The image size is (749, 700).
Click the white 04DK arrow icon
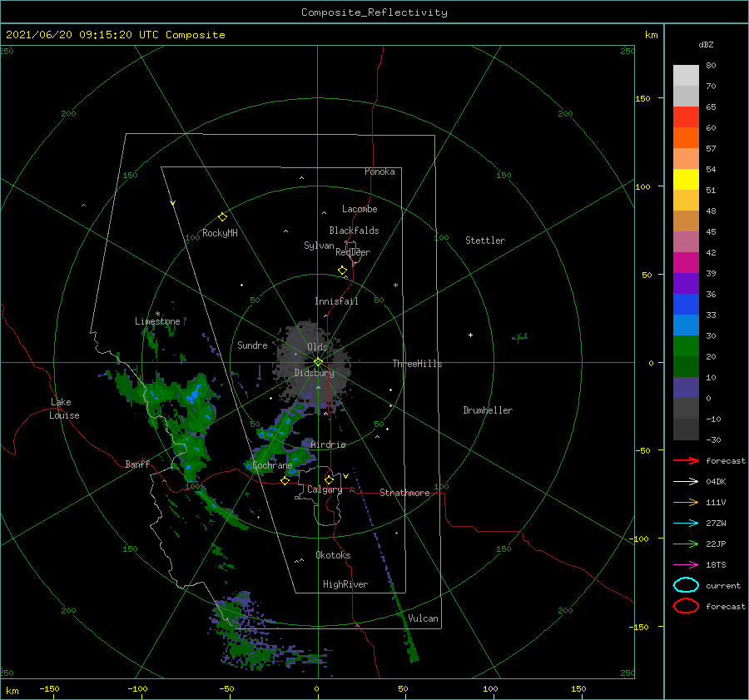coord(686,481)
